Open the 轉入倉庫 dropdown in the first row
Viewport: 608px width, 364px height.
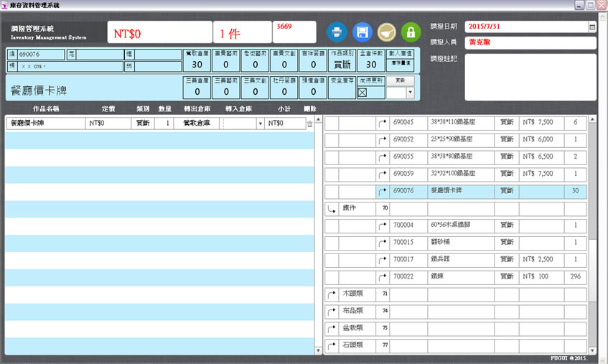click(x=260, y=123)
